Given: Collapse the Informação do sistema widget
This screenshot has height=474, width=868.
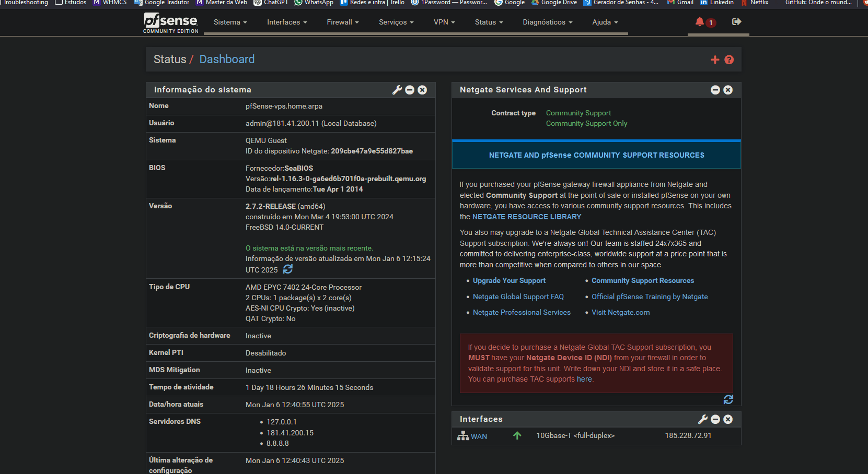Looking at the screenshot, I should click(x=410, y=90).
